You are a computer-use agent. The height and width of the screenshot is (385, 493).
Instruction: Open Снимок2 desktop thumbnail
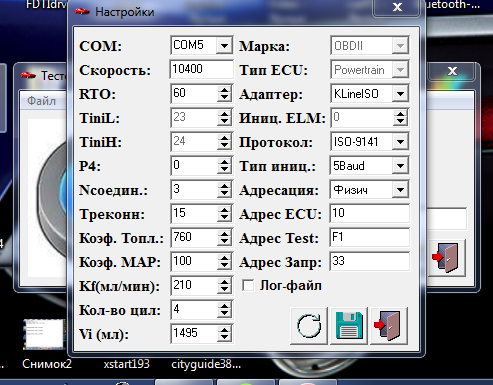44,334
